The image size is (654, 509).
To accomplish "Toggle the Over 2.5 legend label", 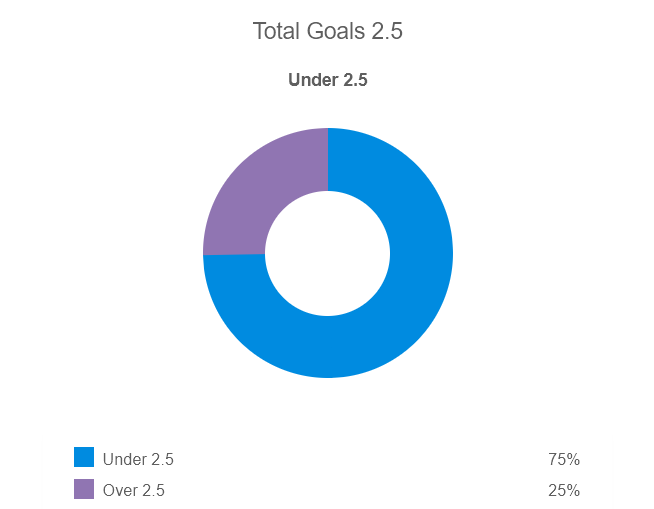I will click(x=134, y=491).
